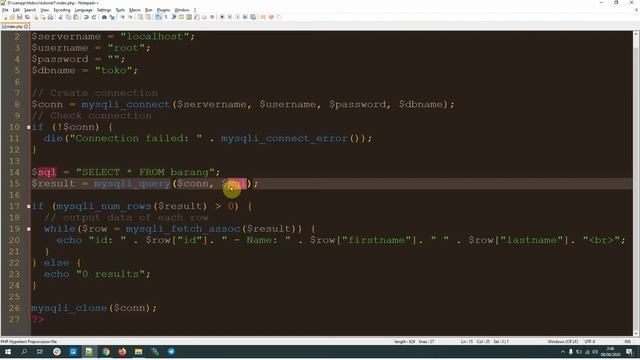Click the Close All toolbar icon

pyautogui.click(x=43, y=17)
